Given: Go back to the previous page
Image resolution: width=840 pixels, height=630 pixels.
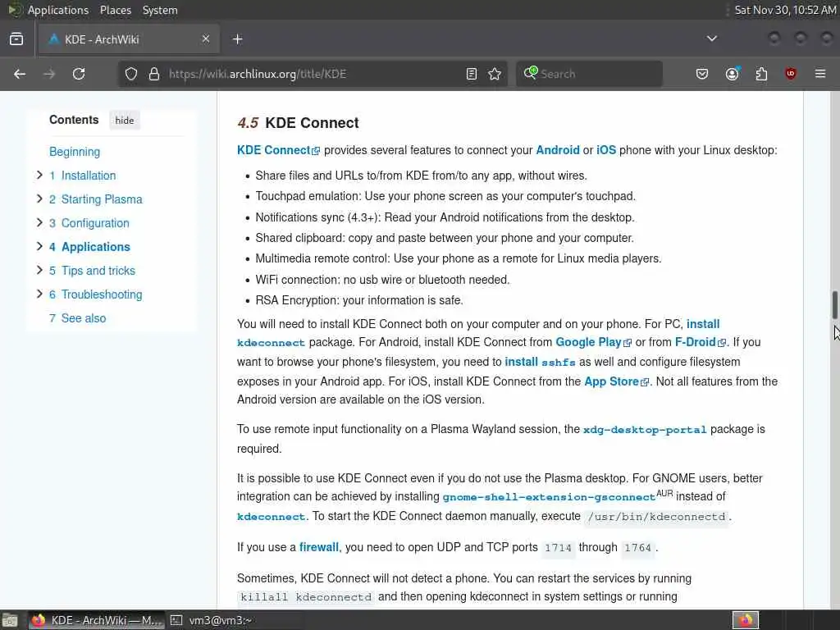Looking at the screenshot, I should [20, 74].
